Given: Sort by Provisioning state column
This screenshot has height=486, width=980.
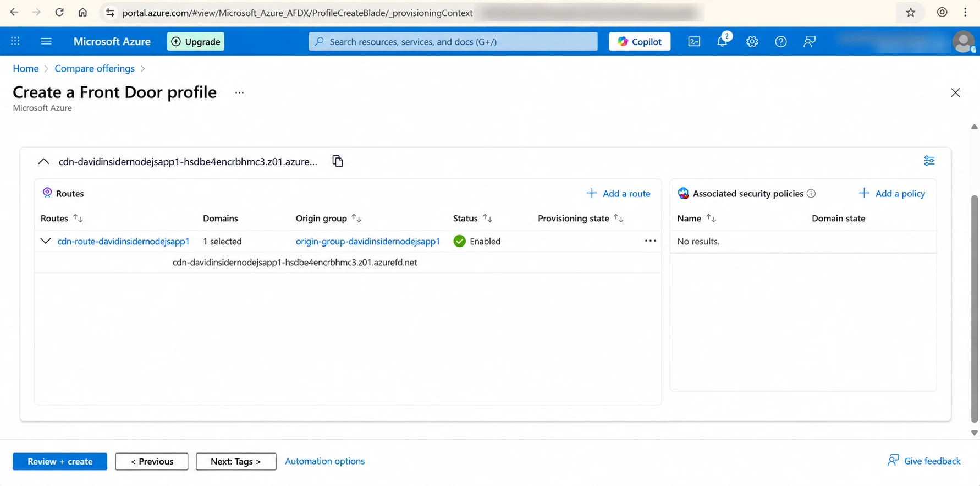Looking at the screenshot, I should [x=618, y=219].
